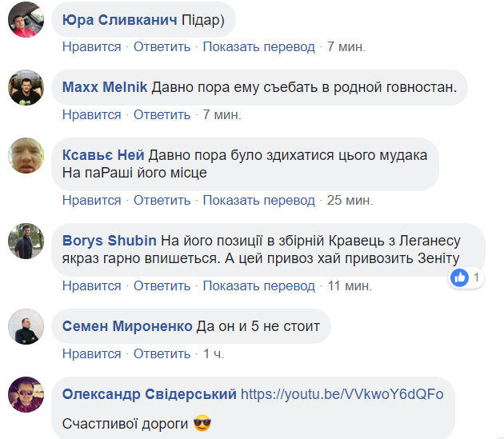Open Maxx Melnik's avatar thumbnail

(x=25, y=88)
